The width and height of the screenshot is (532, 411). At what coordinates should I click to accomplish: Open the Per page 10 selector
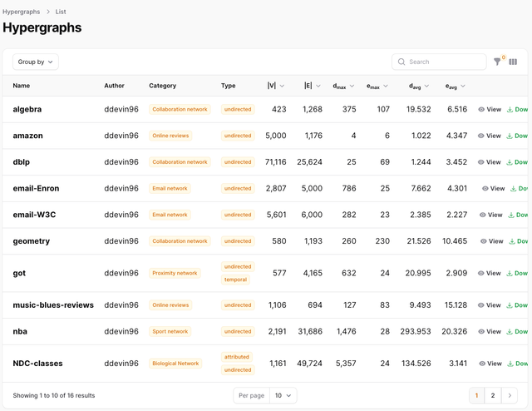tap(283, 395)
